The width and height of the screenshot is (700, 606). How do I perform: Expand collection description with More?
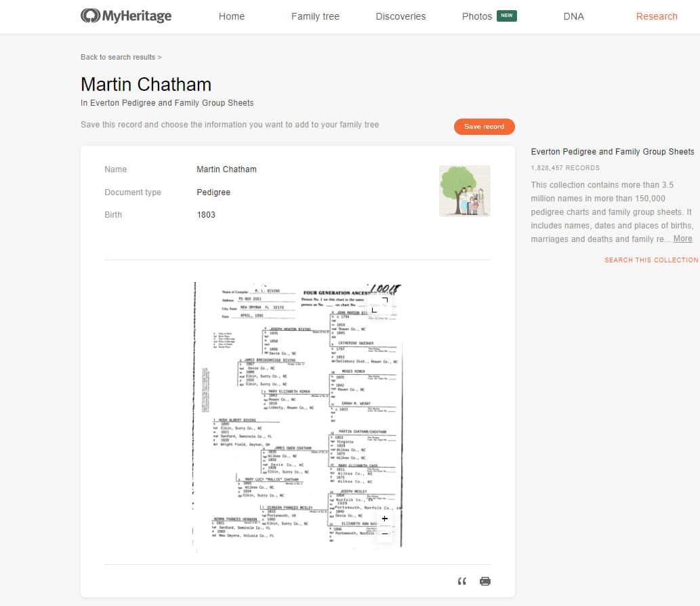682,239
